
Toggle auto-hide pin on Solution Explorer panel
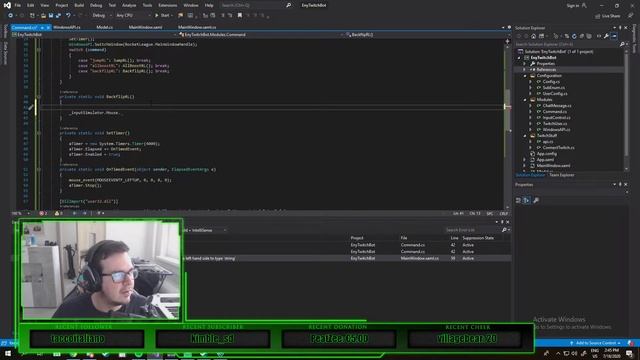click(620, 28)
